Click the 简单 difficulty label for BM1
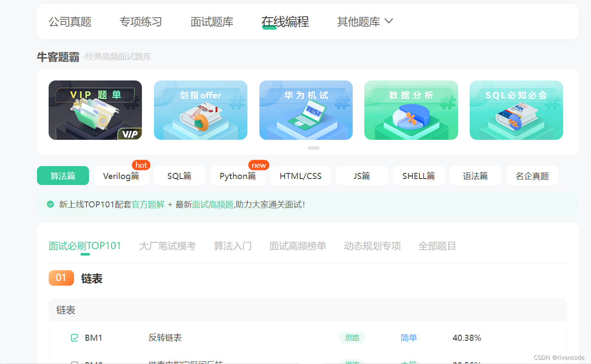591x364 pixels. tap(409, 338)
